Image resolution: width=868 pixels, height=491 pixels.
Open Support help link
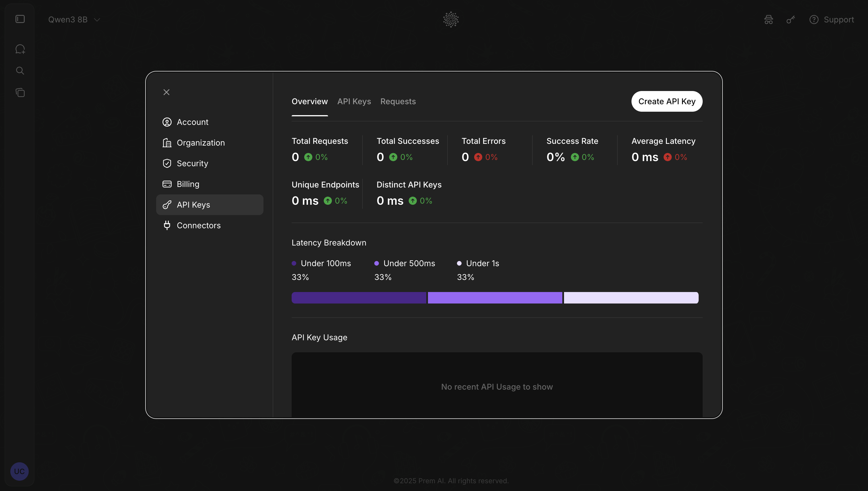(832, 20)
